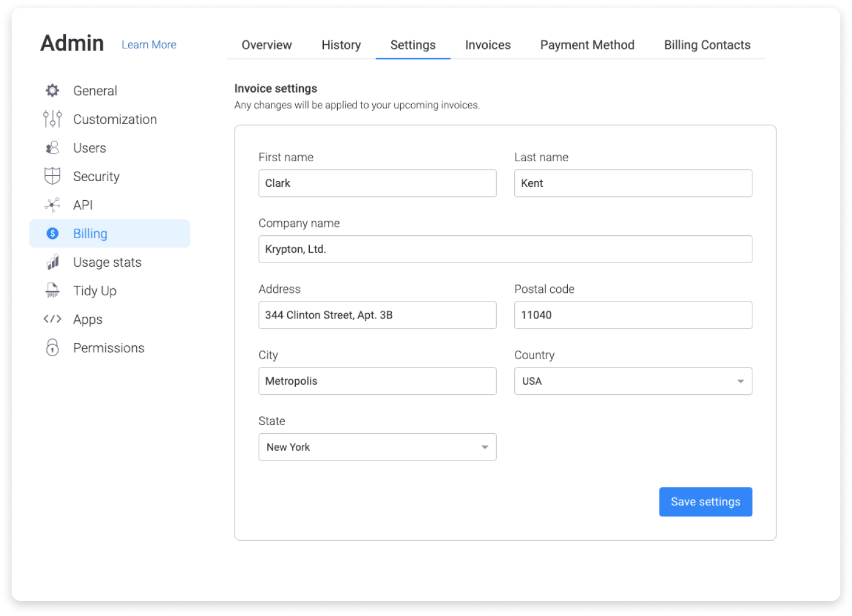Open the Invoices tab

coord(488,45)
